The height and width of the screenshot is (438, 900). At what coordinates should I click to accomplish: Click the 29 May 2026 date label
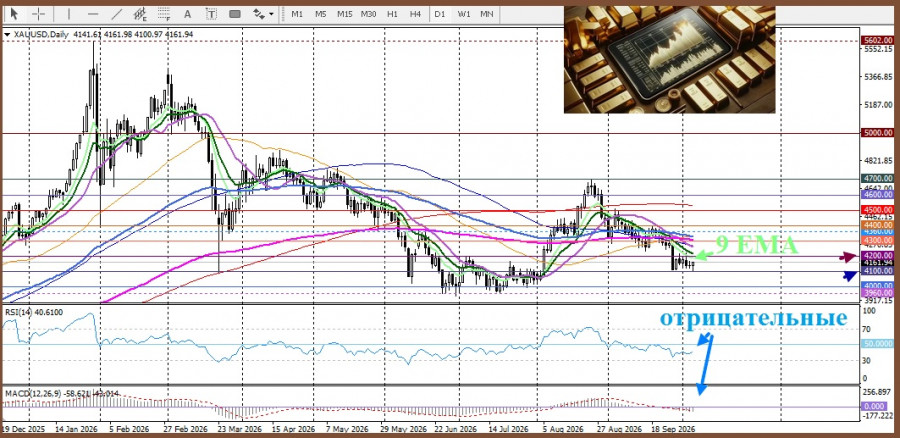click(x=403, y=429)
